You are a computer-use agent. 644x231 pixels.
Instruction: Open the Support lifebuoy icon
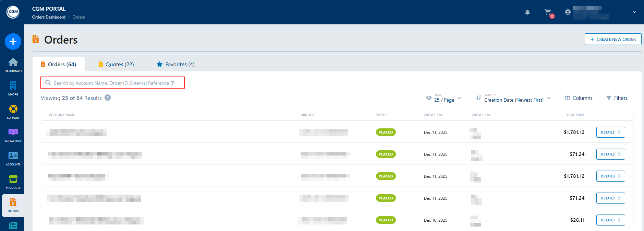click(13, 111)
